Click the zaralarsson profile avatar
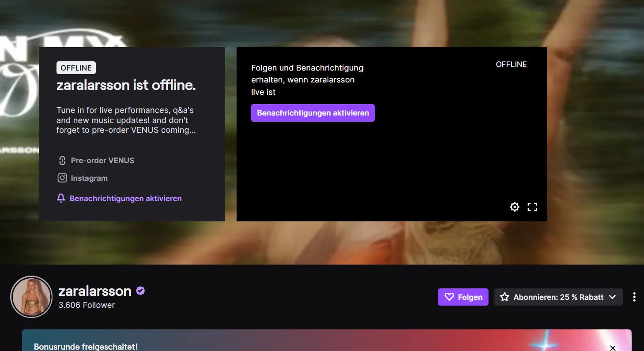 (x=31, y=297)
